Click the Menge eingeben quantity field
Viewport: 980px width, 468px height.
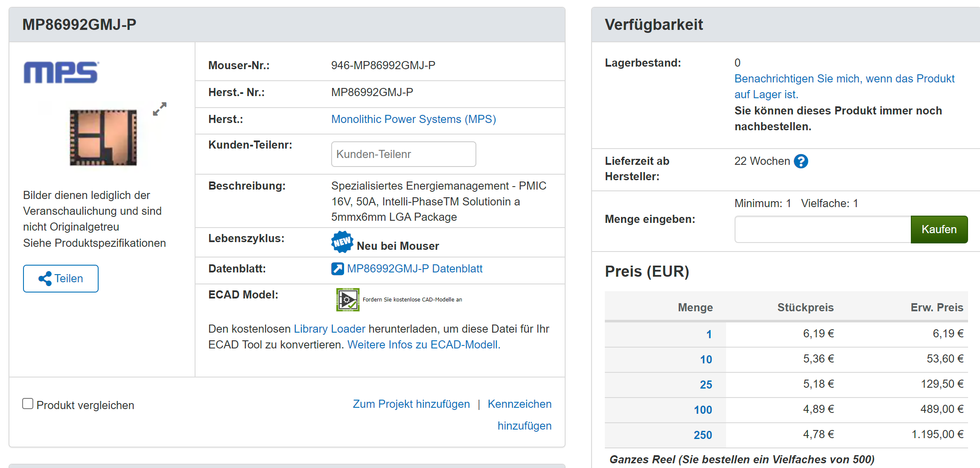point(822,229)
